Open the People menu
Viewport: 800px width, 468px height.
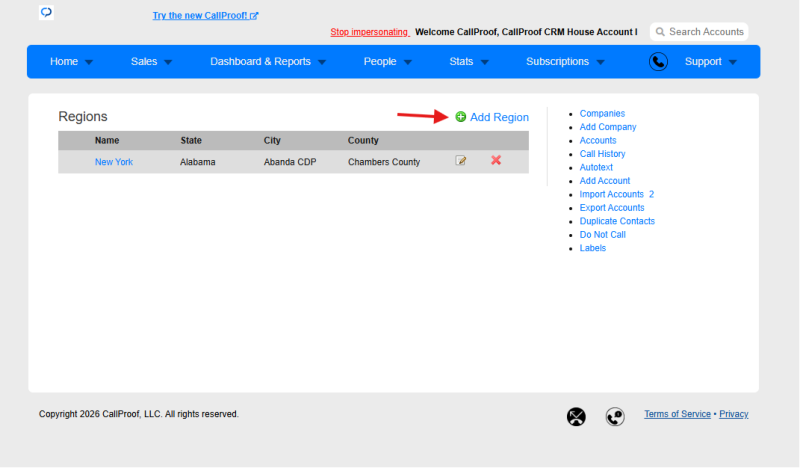[x=387, y=62]
